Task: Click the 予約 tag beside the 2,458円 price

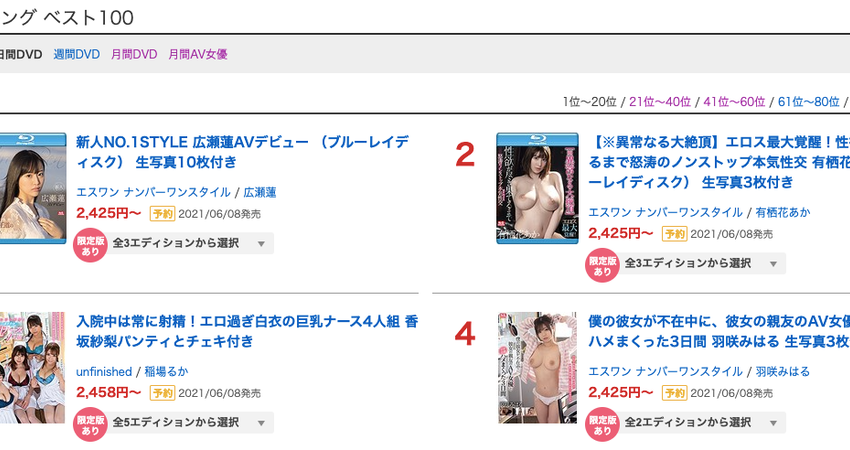Action: pyautogui.click(x=162, y=393)
